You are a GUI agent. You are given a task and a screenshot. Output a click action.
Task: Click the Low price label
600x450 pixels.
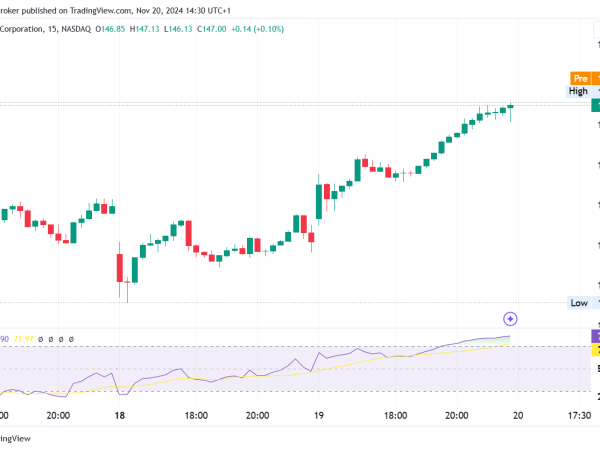click(579, 303)
